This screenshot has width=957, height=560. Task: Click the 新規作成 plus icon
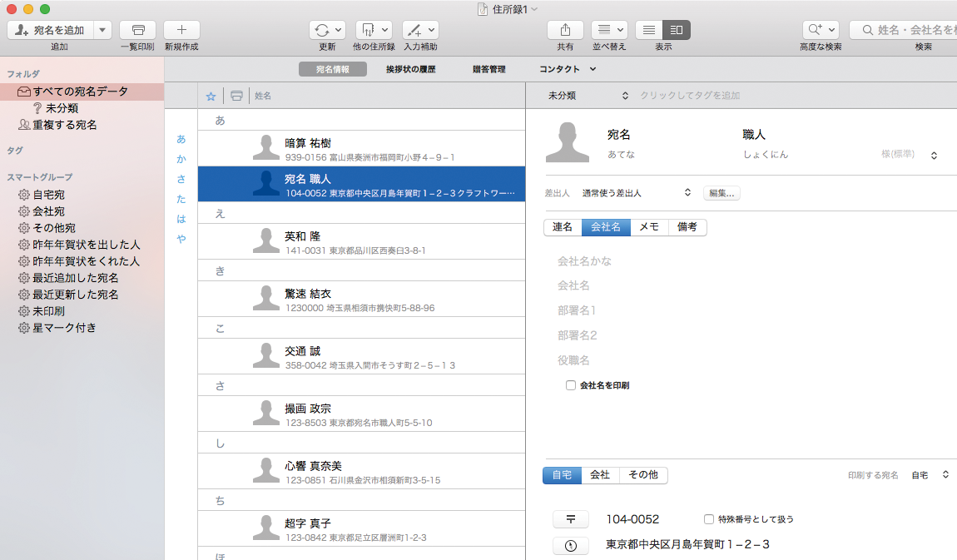[181, 30]
